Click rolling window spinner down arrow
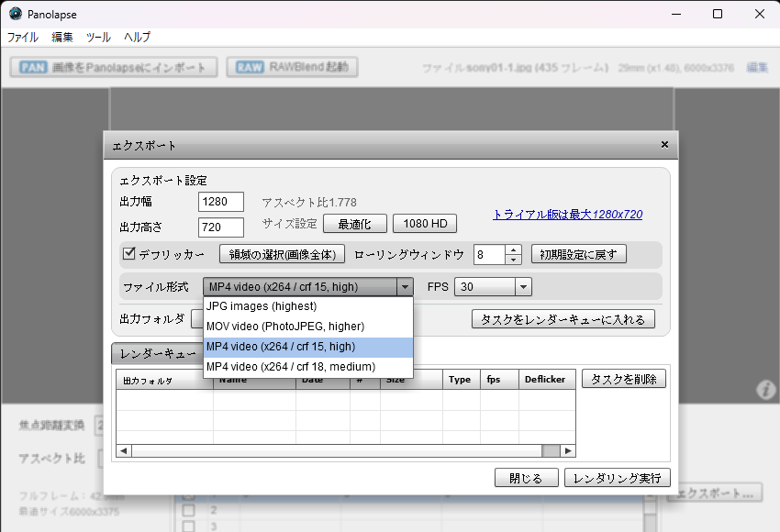This screenshot has height=532, width=780. click(x=513, y=259)
